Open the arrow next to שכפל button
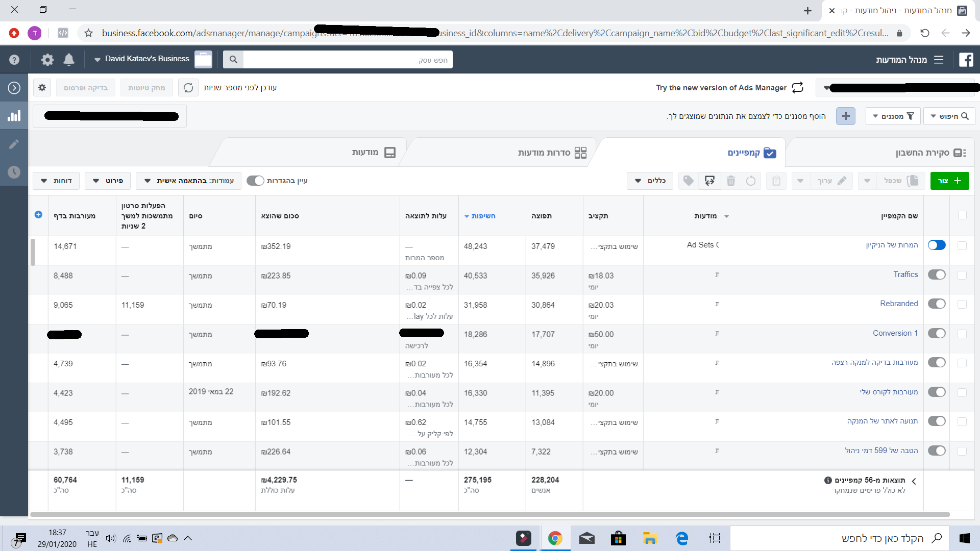980x551 pixels. 867,181
